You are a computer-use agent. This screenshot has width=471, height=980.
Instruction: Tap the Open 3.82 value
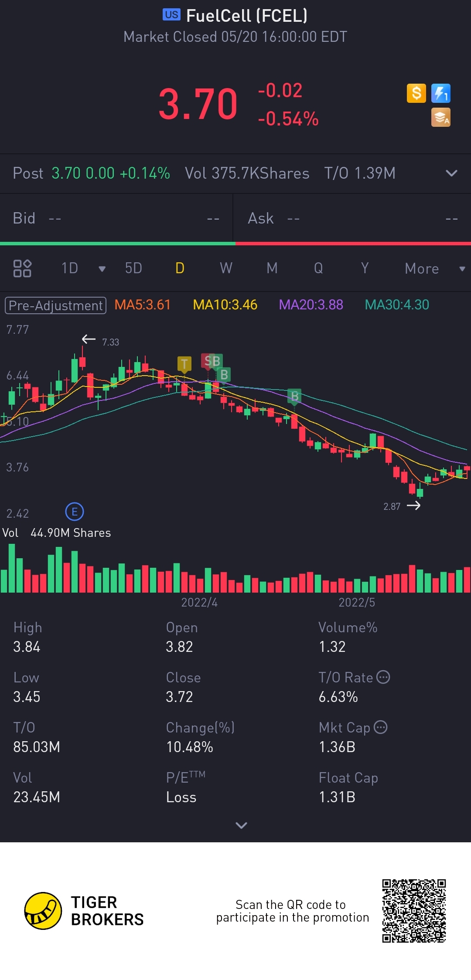[179, 647]
